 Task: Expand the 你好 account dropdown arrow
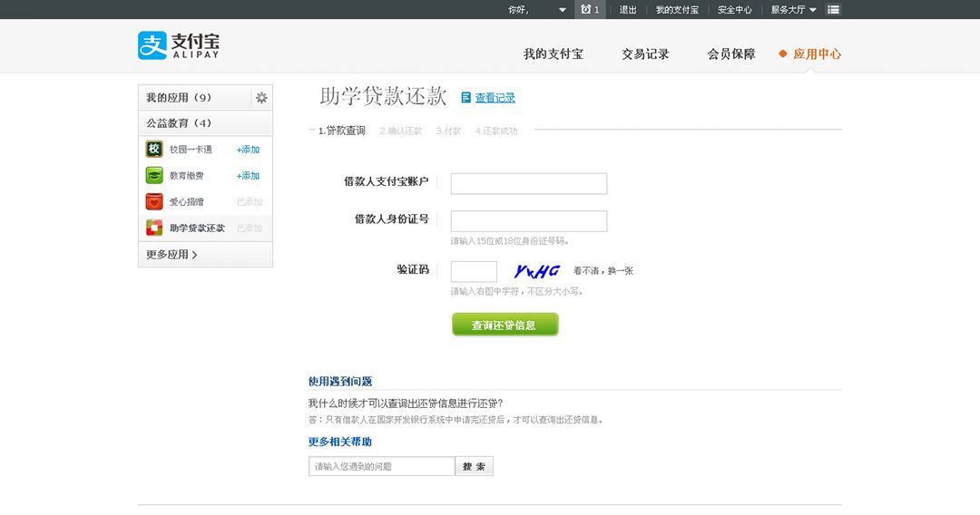click(563, 10)
